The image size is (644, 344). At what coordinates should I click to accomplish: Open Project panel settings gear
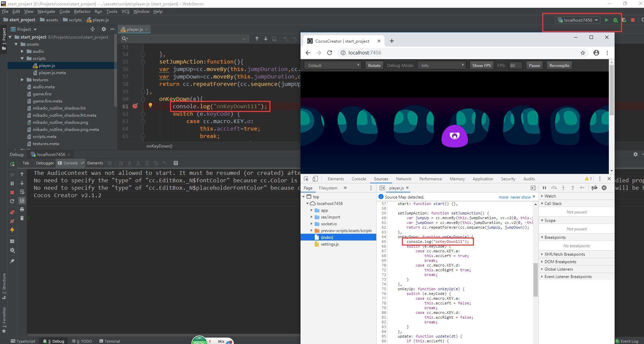point(104,29)
